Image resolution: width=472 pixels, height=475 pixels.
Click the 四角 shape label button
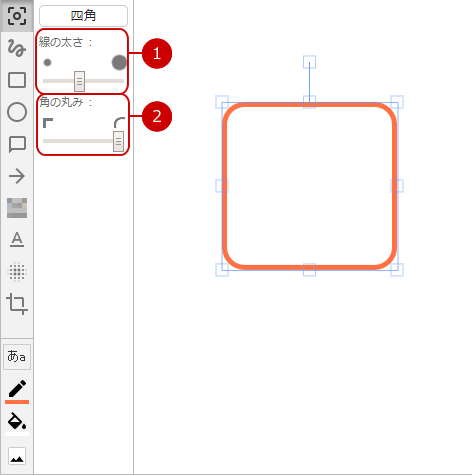[x=83, y=16]
